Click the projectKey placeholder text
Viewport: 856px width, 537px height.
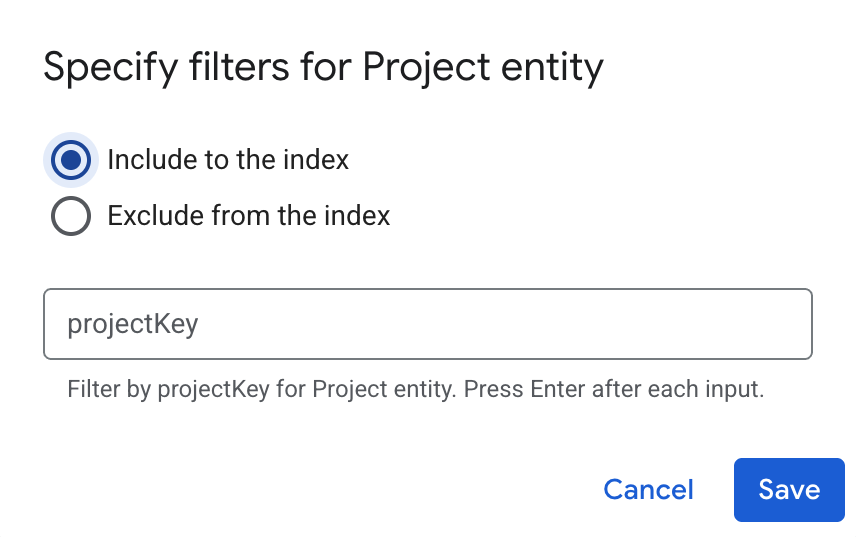tap(132, 324)
